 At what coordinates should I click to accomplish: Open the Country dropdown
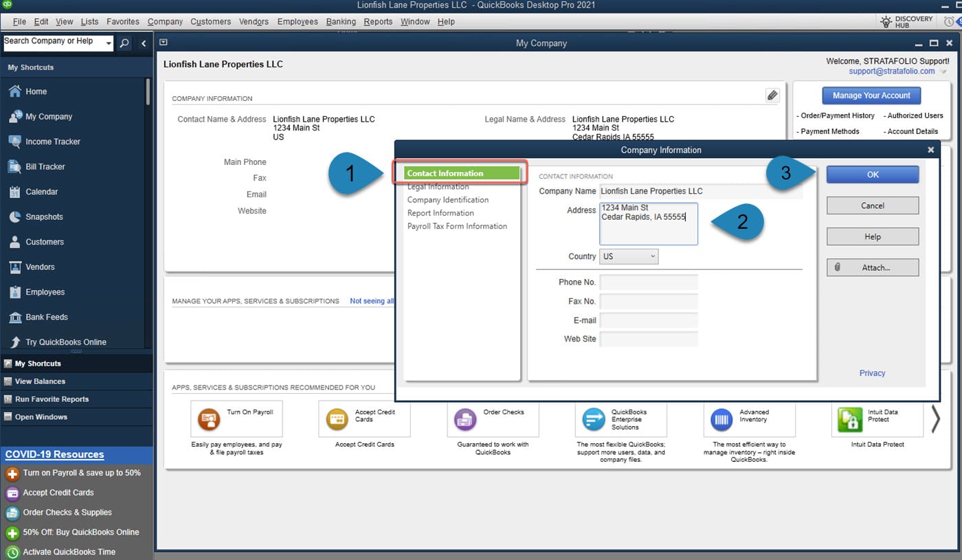(629, 256)
